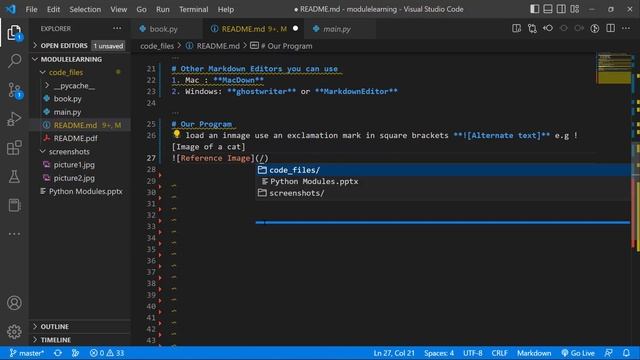Open the Edit menu
The image size is (640, 360).
(x=53, y=9)
